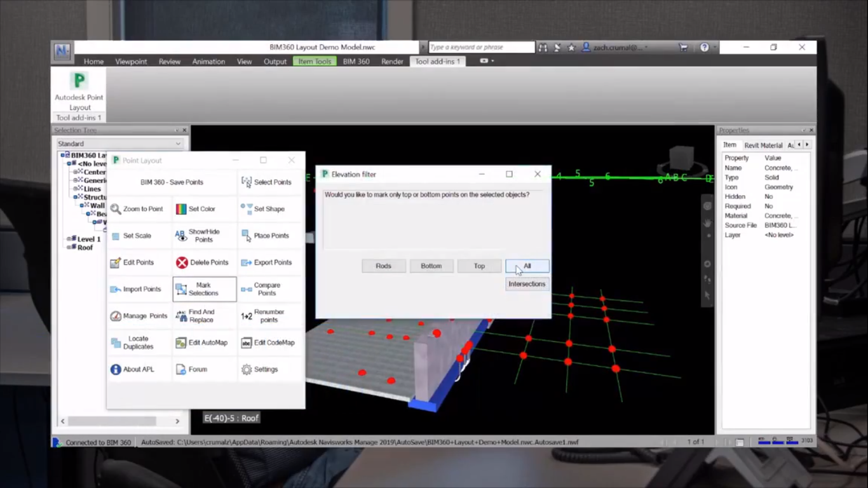This screenshot has height=488, width=868.
Task: Expand the Level 1 tree node
Action: coord(69,239)
